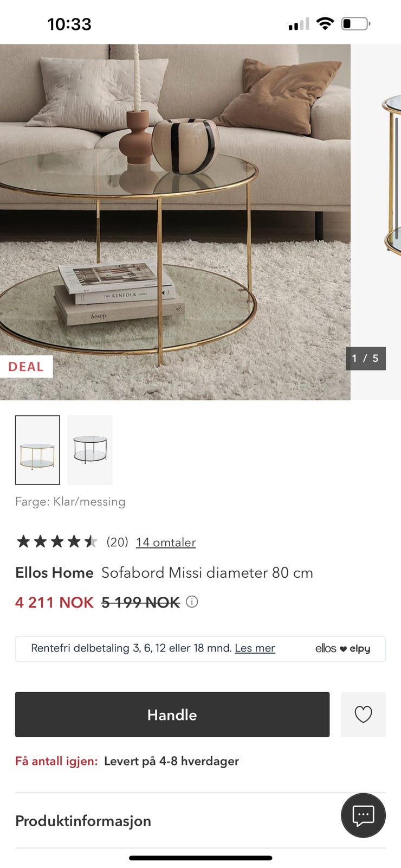Tap the price info circle icon
Image resolution: width=401 pixels, height=868 pixels.
click(192, 602)
